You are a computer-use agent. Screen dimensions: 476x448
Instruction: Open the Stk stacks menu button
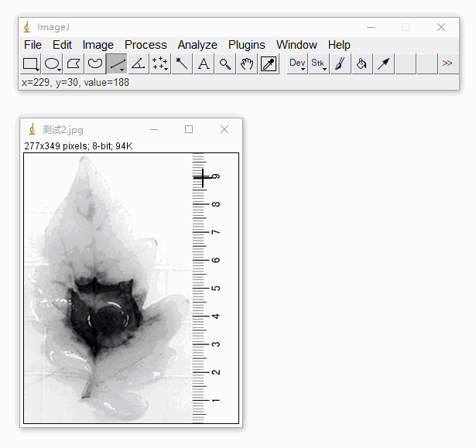[x=319, y=63]
